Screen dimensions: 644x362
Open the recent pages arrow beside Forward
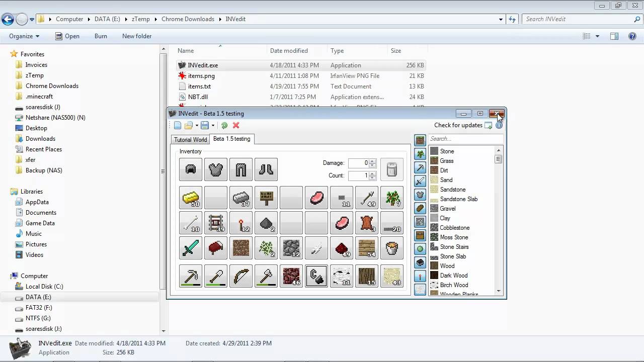pos(32,20)
